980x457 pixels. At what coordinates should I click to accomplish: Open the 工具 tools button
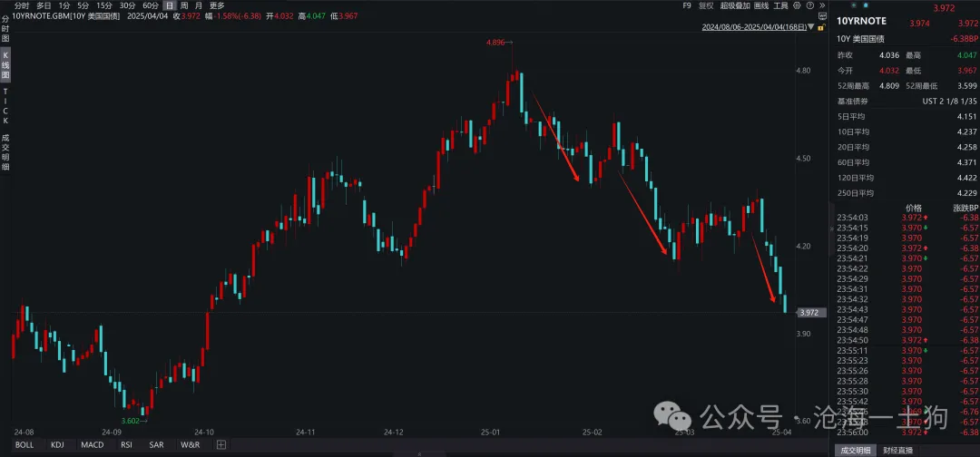click(x=780, y=5)
